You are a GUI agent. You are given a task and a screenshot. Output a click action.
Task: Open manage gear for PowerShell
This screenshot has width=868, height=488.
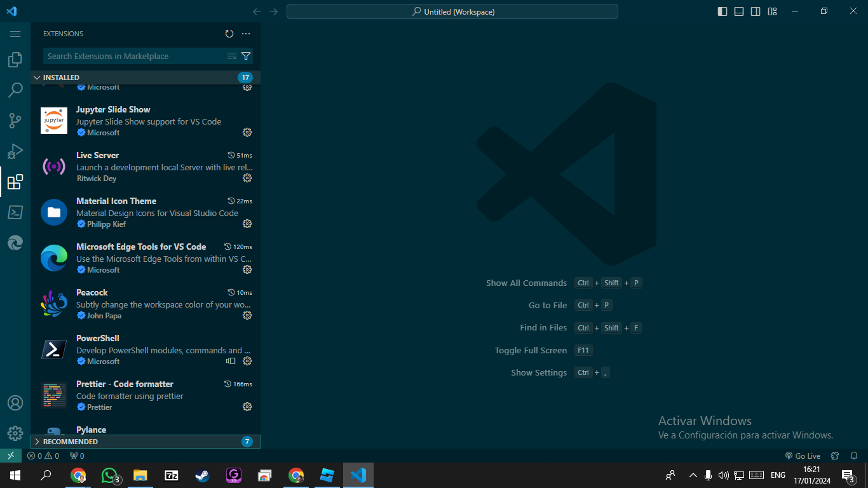coord(247,361)
